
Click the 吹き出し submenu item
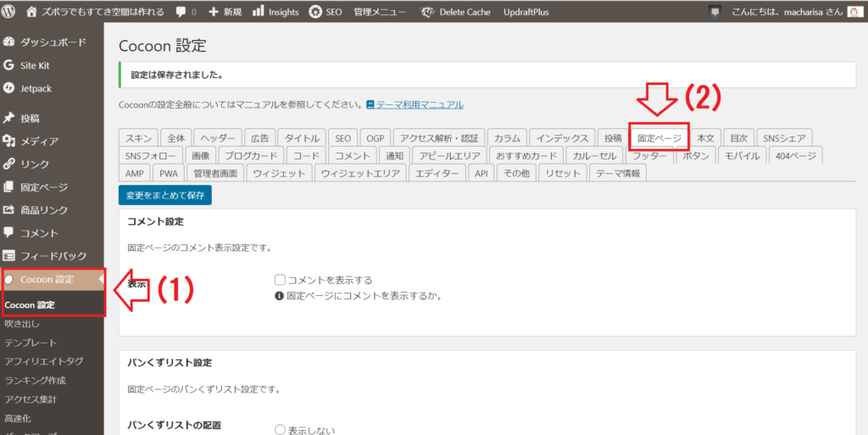click(x=21, y=323)
